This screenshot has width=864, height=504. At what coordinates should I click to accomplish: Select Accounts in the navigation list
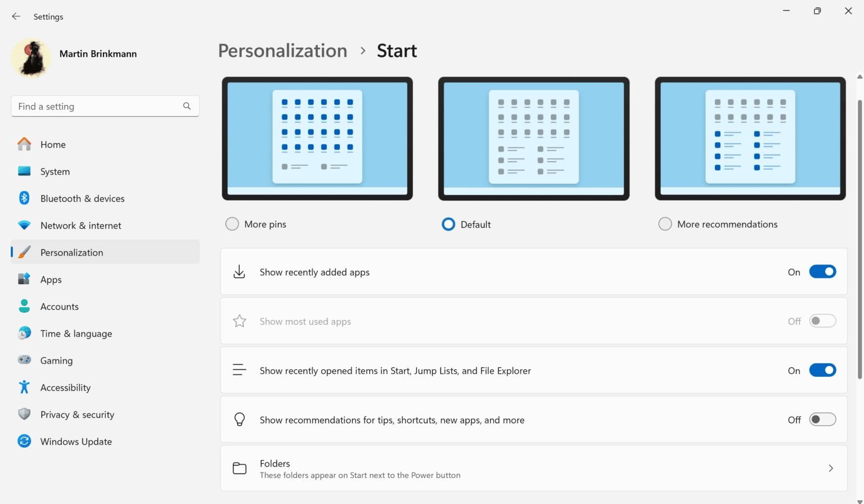pyautogui.click(x=60, y=306)
